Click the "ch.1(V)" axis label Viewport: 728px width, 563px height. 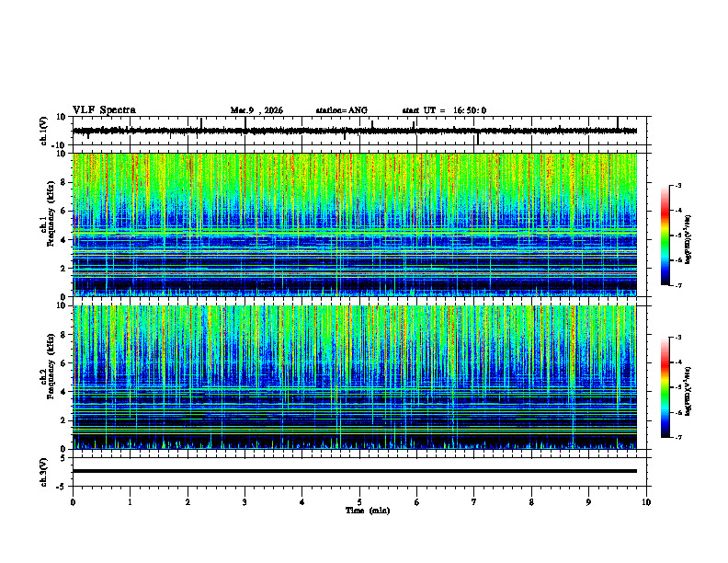click(x=44, y=131)
